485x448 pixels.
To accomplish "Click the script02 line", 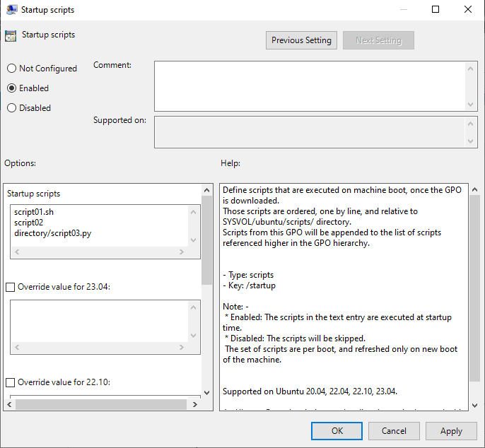I will 28,223.
